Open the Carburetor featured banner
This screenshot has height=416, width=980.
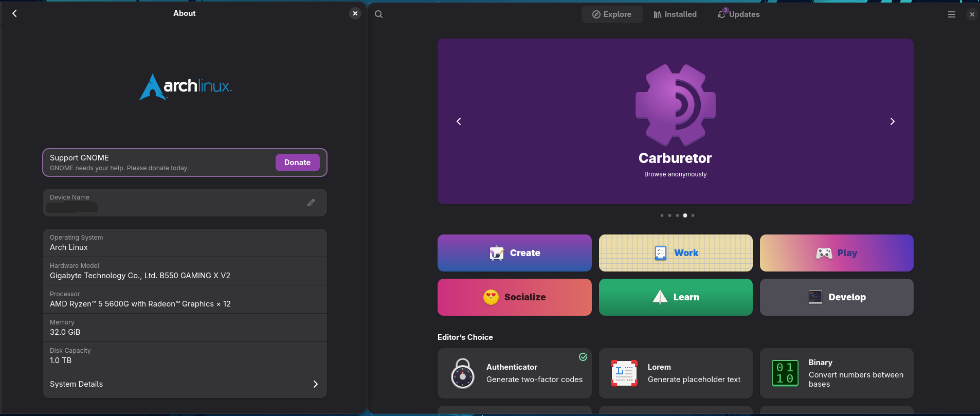pos(676,121)
